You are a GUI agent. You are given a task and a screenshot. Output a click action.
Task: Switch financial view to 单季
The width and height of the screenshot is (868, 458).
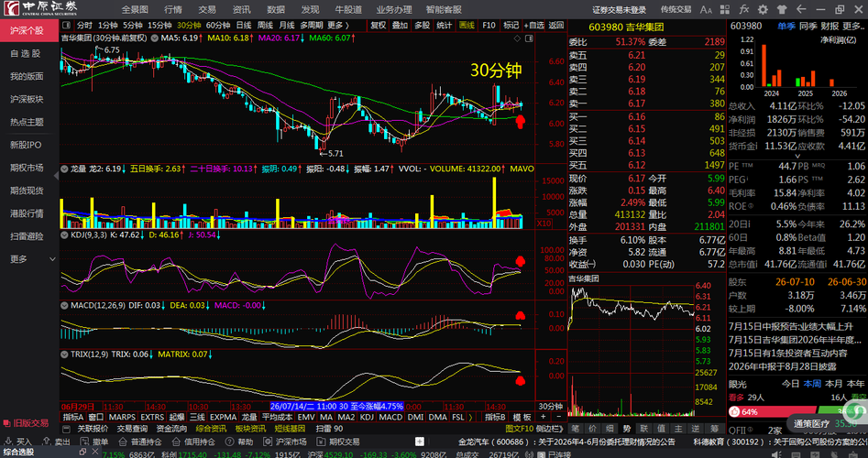pyautogui.click(x=786, y=26)
